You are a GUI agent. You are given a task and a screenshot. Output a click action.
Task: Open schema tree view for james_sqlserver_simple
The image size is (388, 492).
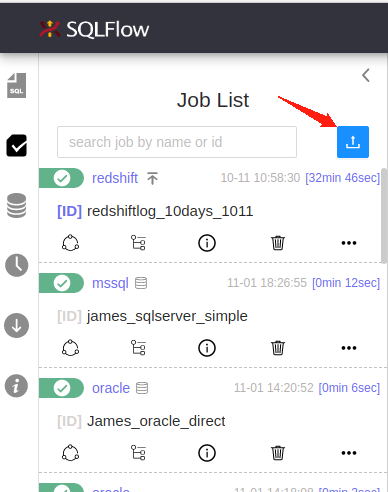pos(138,348)
